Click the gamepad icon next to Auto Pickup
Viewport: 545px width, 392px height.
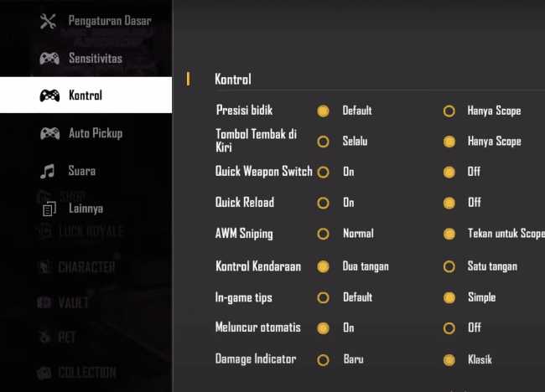coord(49,133)
